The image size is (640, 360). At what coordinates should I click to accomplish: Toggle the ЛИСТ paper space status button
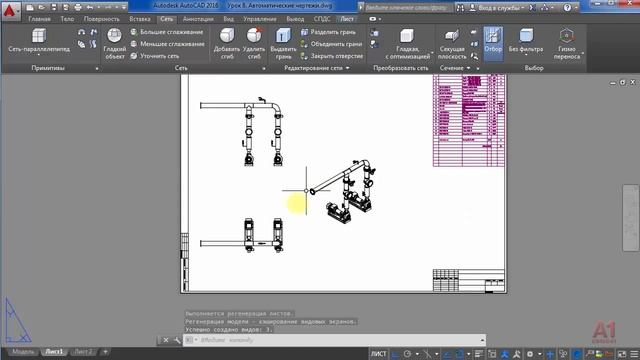click(x=378, y=353)
